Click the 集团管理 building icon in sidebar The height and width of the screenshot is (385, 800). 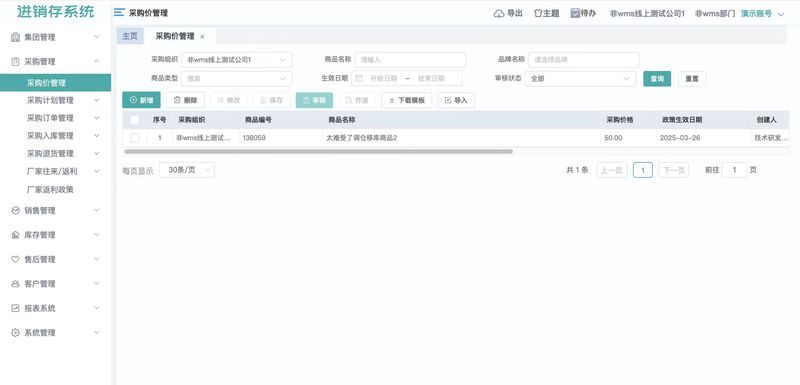pyautogui.click(x=15, y=37)
